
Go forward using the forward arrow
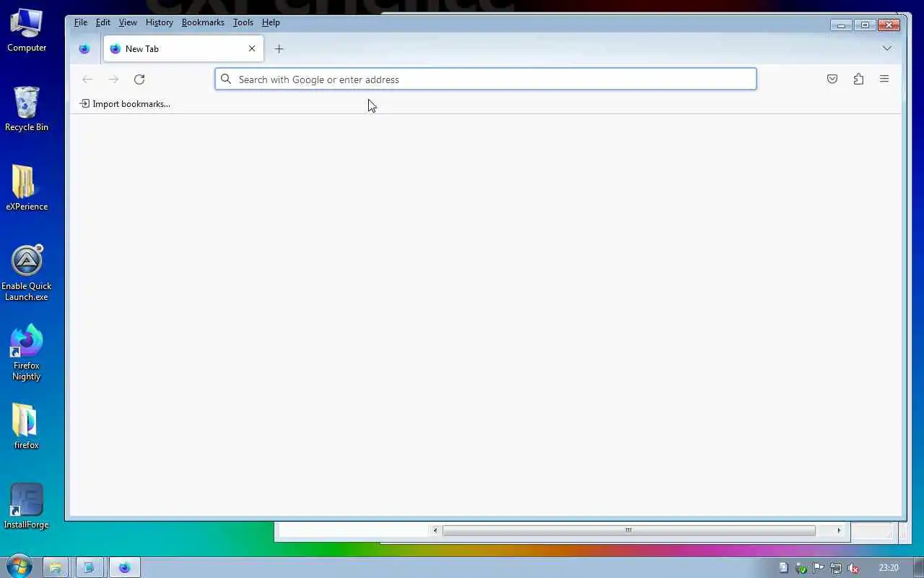tap(113, 79)
